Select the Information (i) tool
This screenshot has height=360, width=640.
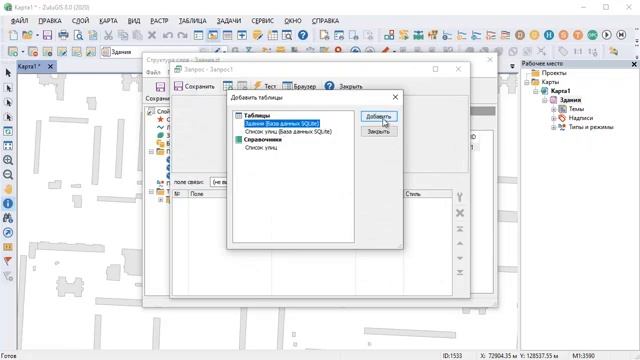click(x=8, y=204)
